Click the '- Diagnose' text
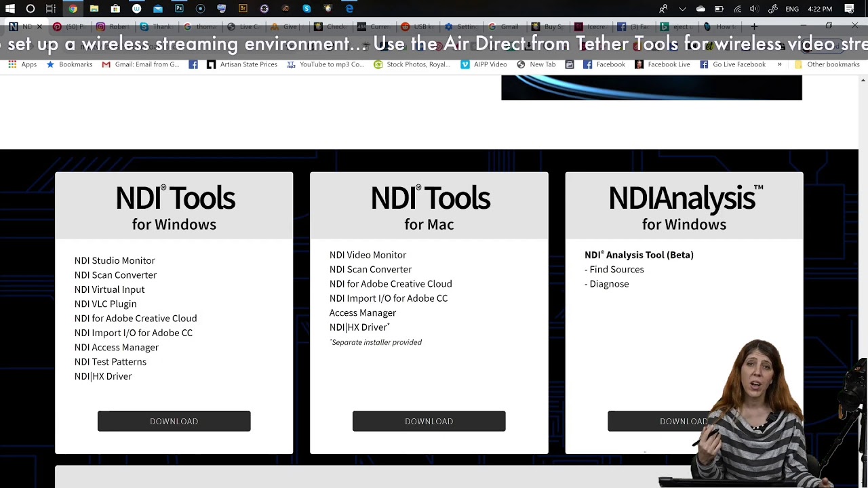Screen dimensions: 868x488 point(607,284)
